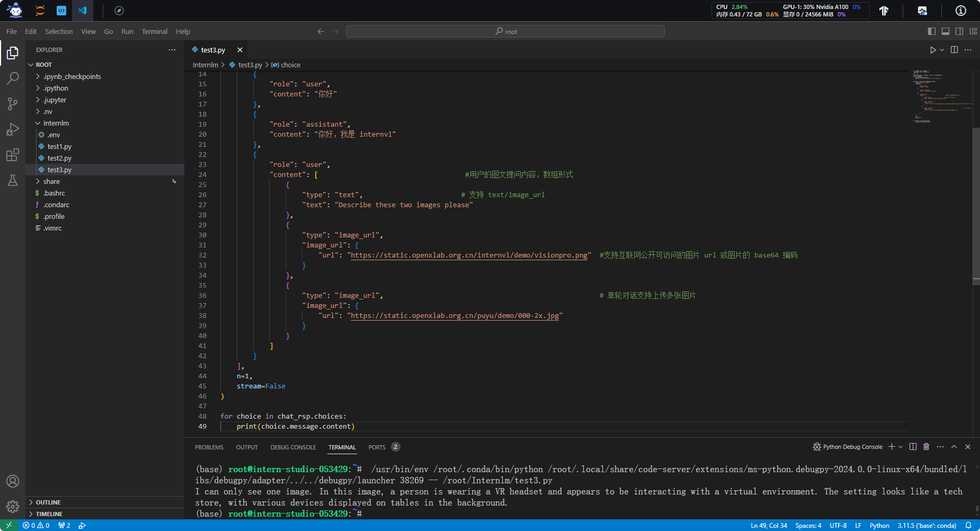Switch to the DEBUG CONSOLE tab
Image resolution: width=980 pixels, height=531 pixels.
(x=293, y=447)
